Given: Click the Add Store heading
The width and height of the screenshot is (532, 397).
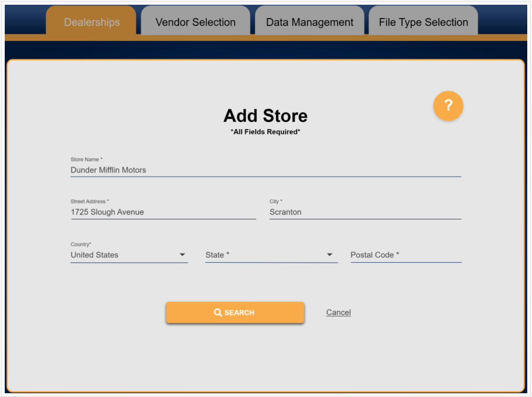Looking at the screenshot, I should click(x=266, y=116).
